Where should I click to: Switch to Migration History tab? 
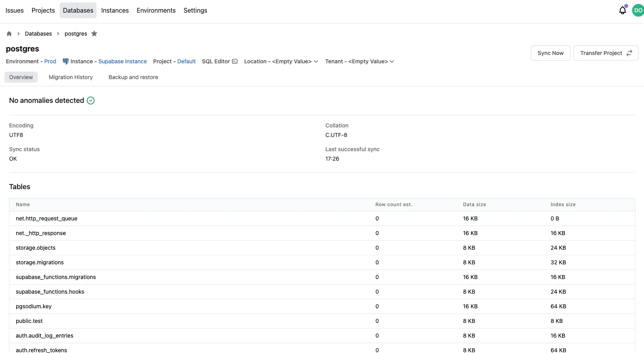click(x=70, y=77)
